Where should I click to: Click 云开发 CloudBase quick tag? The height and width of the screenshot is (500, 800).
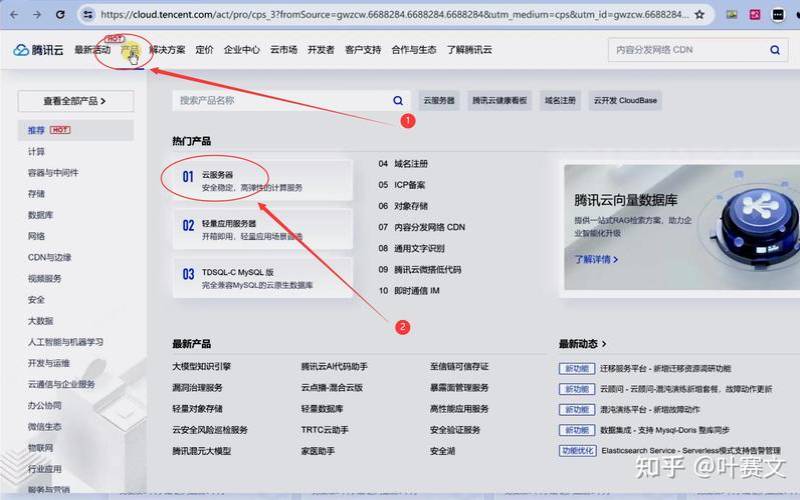[x=625, y=101]
